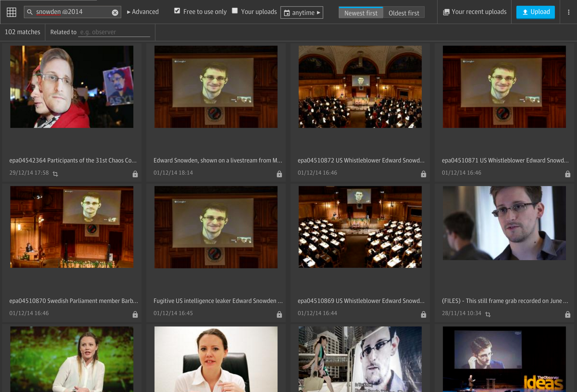Click date '01/12/14 16:44'
The width and height of the screenshot is (577, 392).
click(x=317, y=313)
